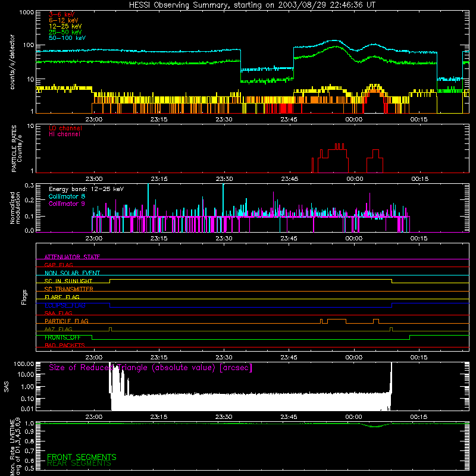The height and width of the screenshot is (476, 476).
Task: Click the 'PARTICLE RATES' axis label
Action: coord(14,149)
